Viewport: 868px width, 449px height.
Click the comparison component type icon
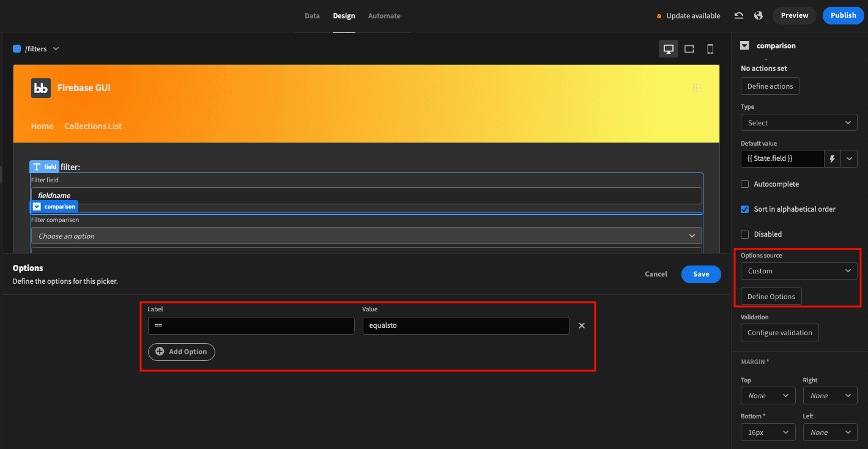pyautogui.click(x=744, y=45)
